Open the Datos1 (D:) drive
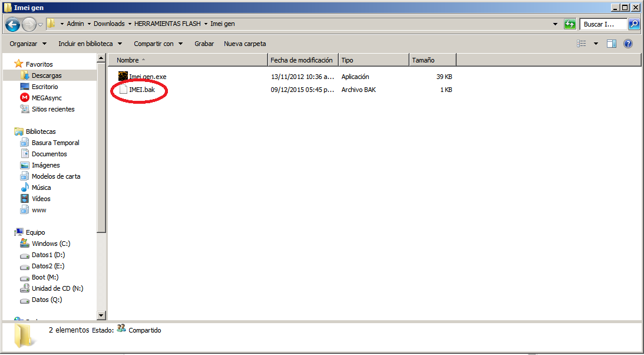Viewport: 644px width, 355px height. point(48,255)
